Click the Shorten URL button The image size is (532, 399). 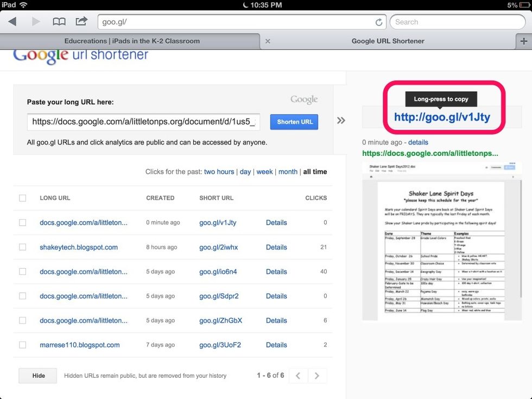click(294, 122)
